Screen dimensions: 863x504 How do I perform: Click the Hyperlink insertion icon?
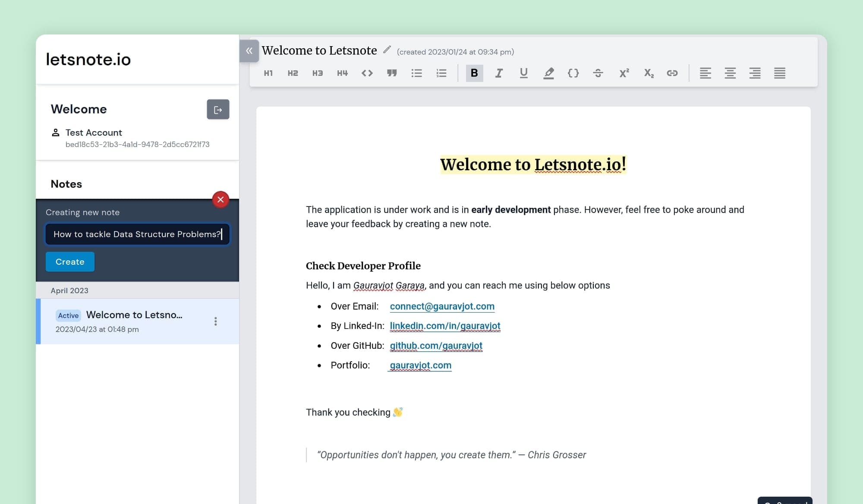coord(673,72)
